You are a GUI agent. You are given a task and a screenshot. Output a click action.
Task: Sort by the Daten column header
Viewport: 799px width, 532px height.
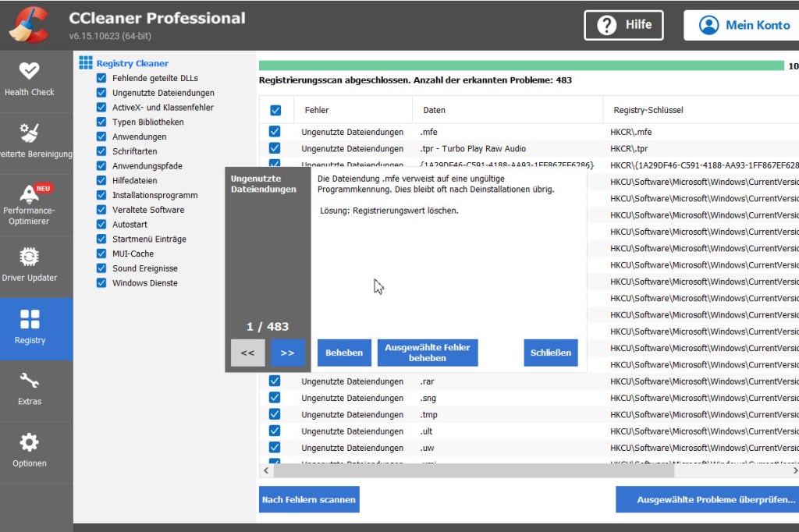tap(507, 110)
